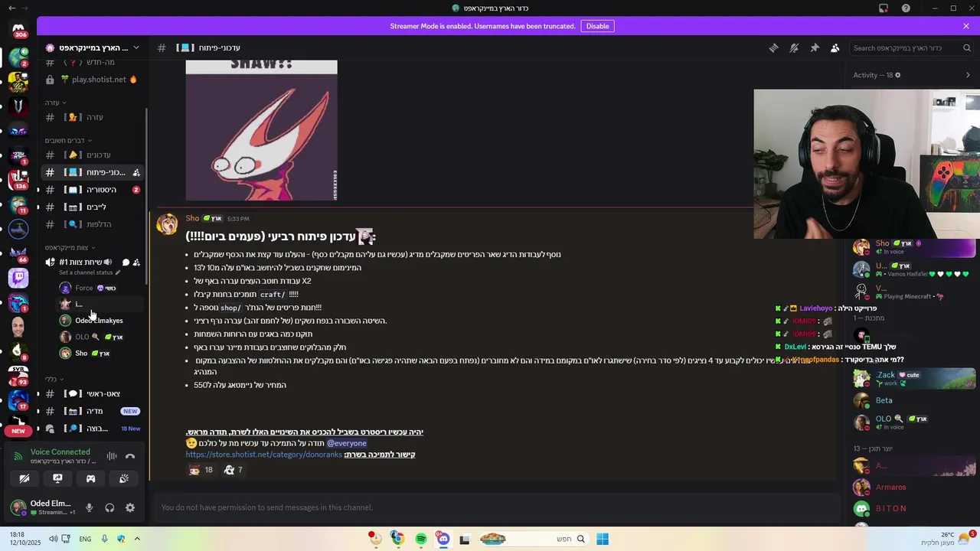Viewport: 980px width, 551px height.
Task: Collapse the עזרה category
Action: coord(55,103)
